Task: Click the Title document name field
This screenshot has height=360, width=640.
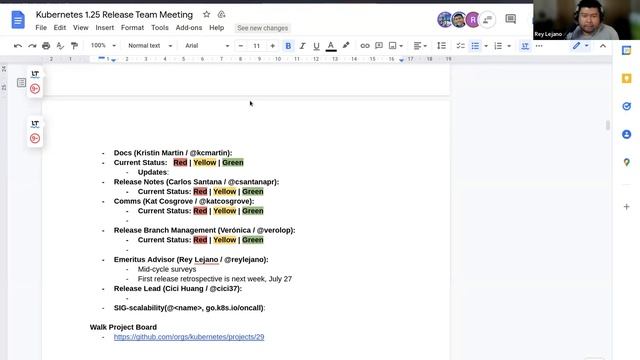Action: (x=114, y=15)
